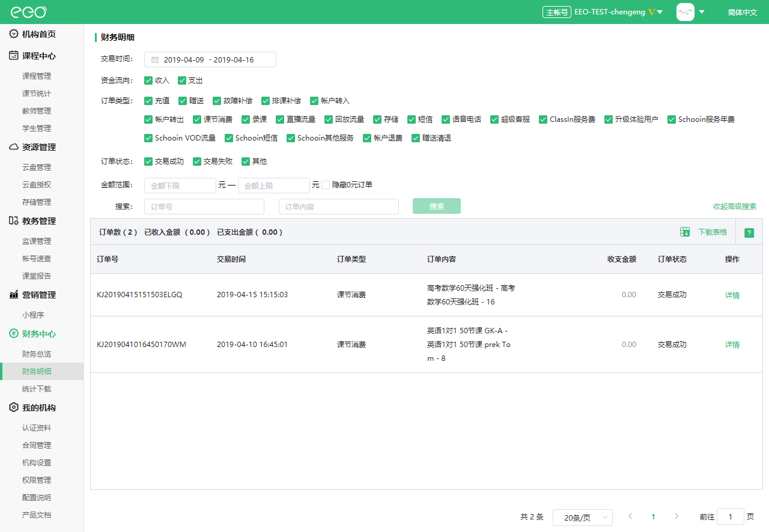Go to the previous page arrow
Viewport: 769px width, 532px height.
tap(630, 516)
